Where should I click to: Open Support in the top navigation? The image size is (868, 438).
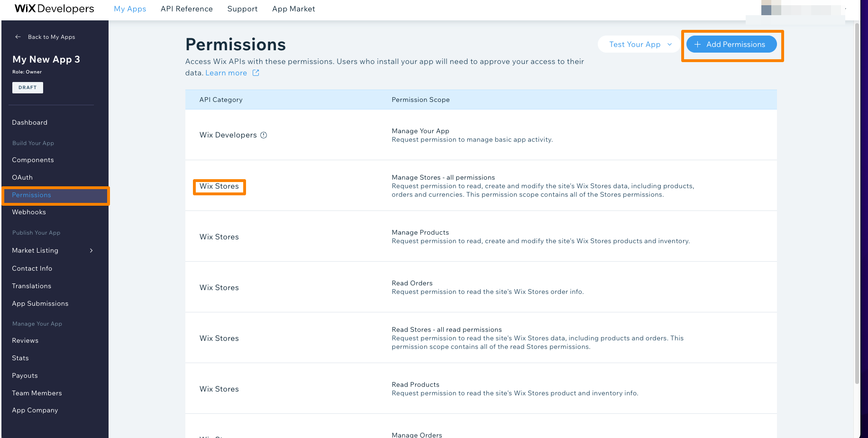click(x=242, y=9)
